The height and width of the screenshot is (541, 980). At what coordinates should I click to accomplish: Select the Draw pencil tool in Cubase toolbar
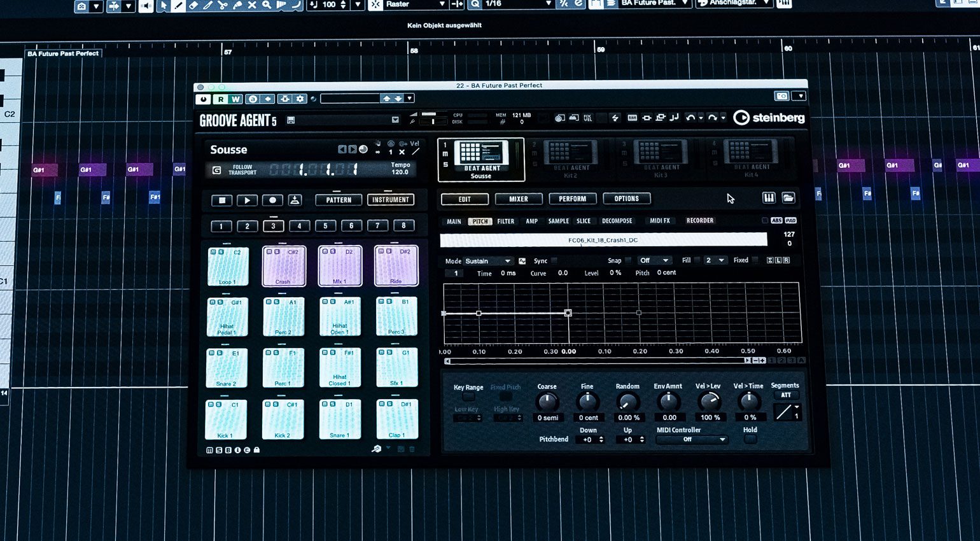click(x=179, y=5)
